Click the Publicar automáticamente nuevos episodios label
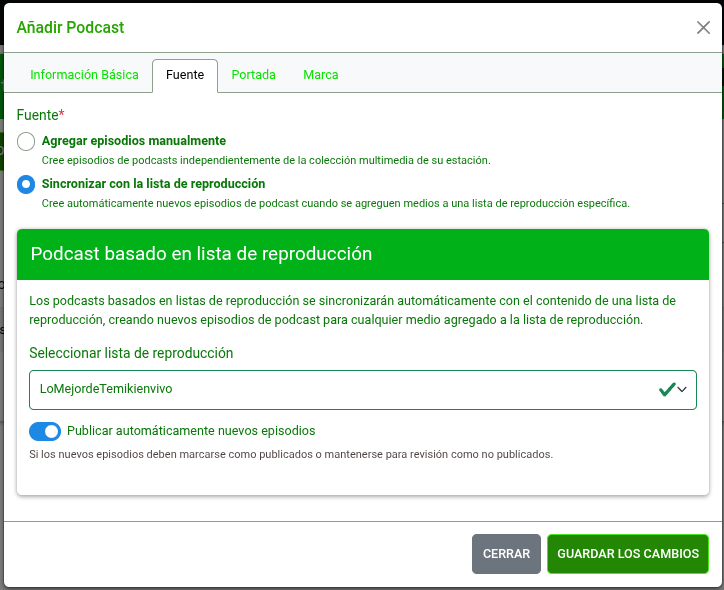The width and height of the screenshot is (724, 590). click(191, 431)
